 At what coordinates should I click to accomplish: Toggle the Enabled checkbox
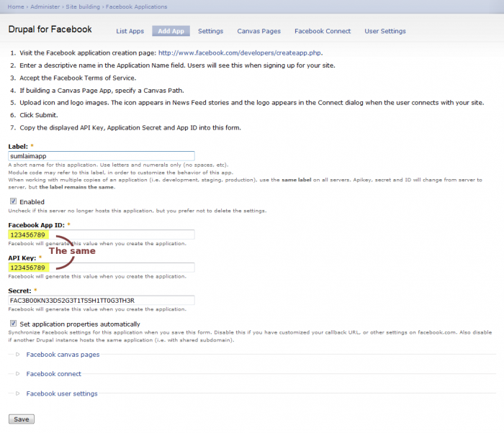[x=13, y=201]
